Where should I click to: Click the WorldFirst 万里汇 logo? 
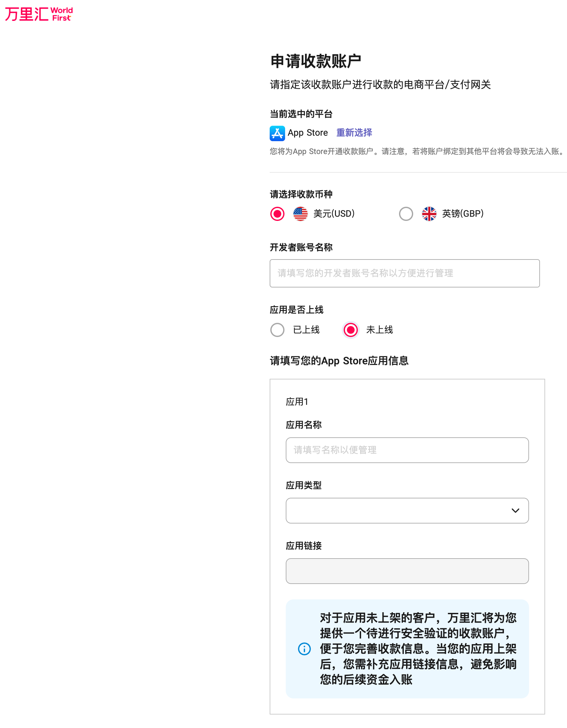(x=39, y=14)
